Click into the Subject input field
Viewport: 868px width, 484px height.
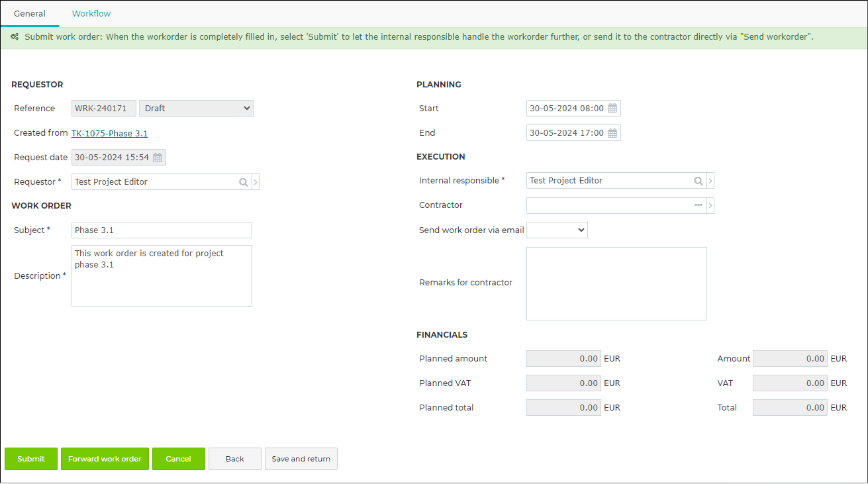(162, 230)
